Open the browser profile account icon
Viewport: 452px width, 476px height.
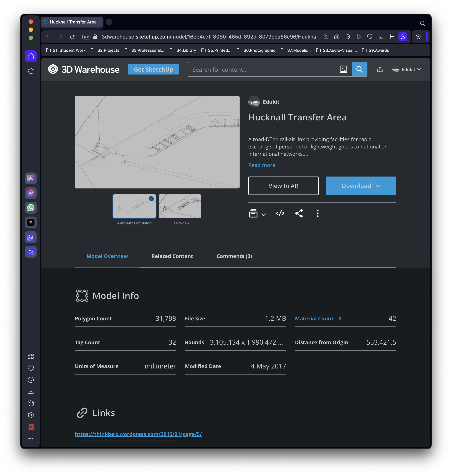(x=403, y=37)
